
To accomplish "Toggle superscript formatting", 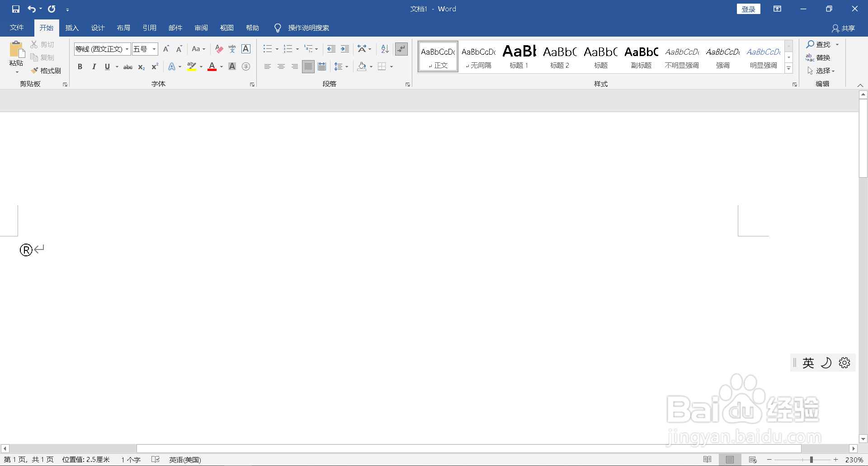I will point(155,66).
